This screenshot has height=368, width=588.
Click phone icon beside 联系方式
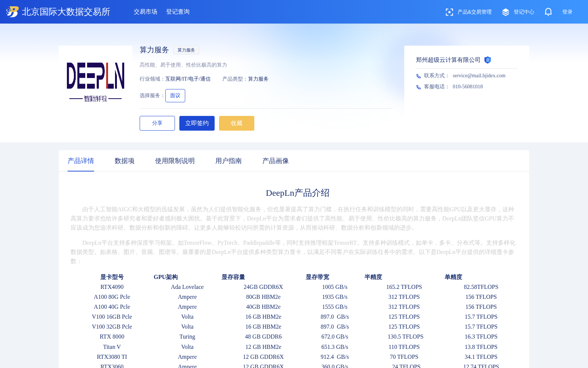[x=418, y=76]
